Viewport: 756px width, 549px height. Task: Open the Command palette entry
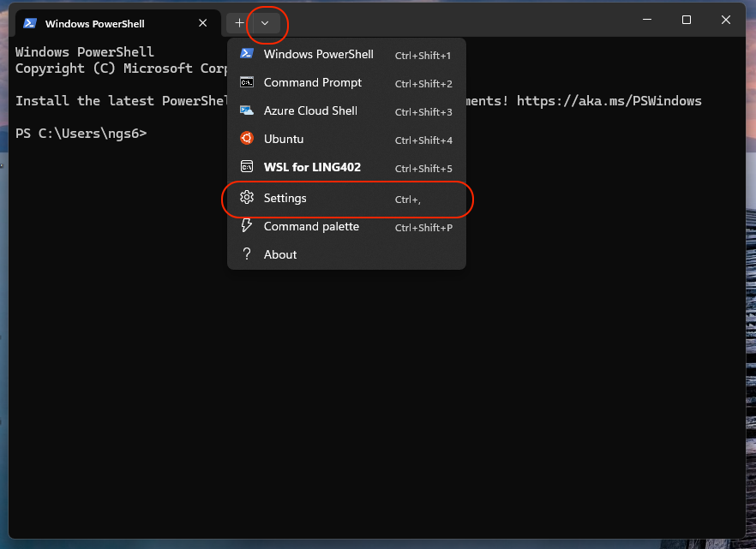(346, 227)
